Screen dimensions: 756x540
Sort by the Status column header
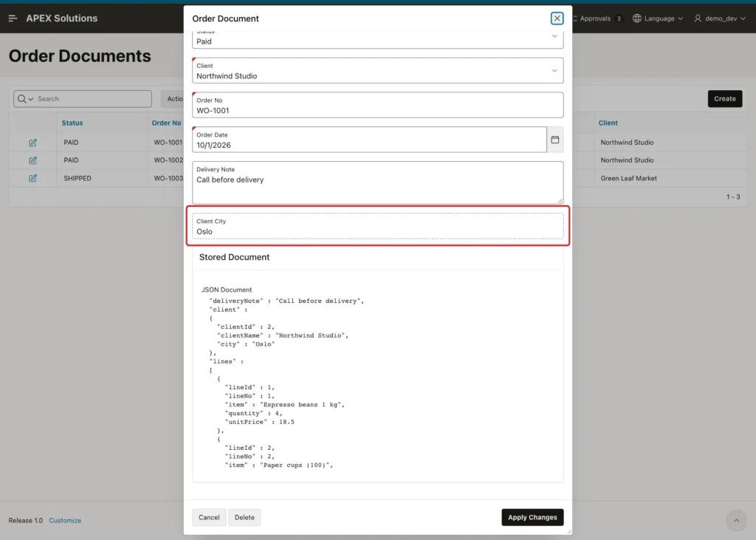(72, 123)
